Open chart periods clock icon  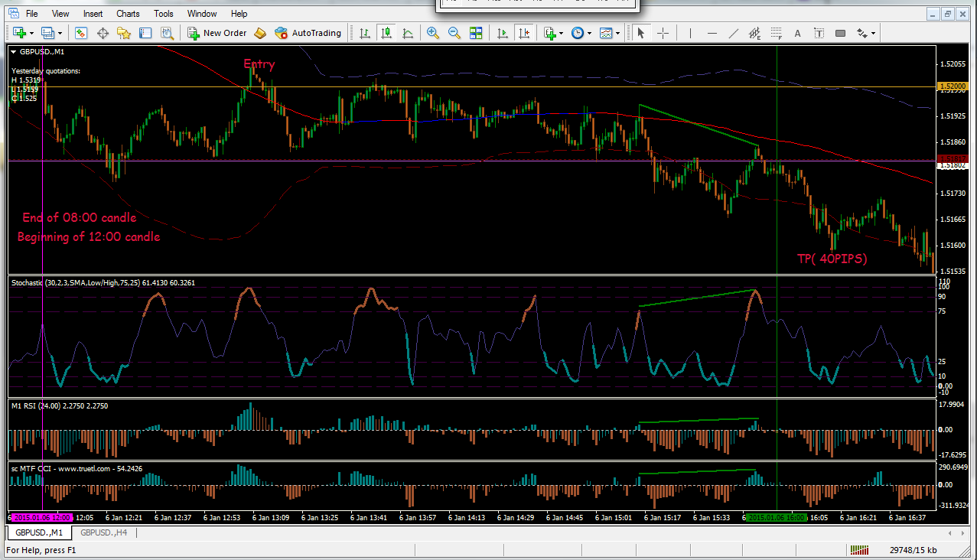578,33
